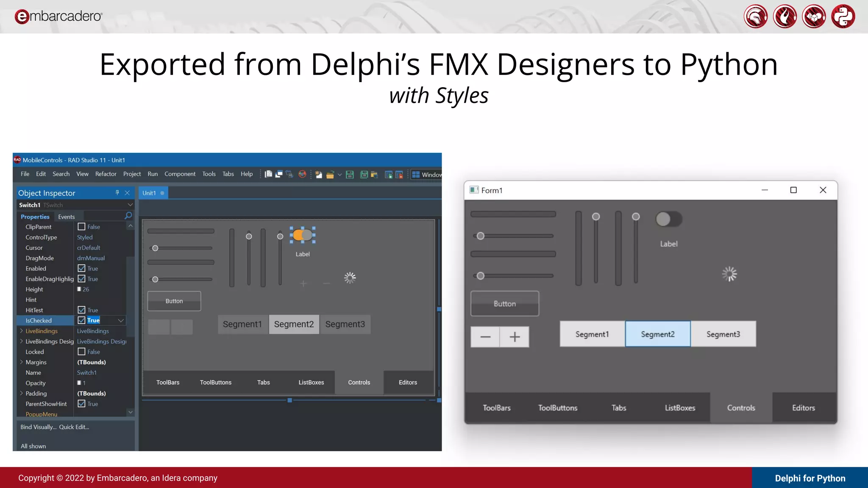
Task: Pin the Object Inspector panel
Action: click(x=117, y=193)
